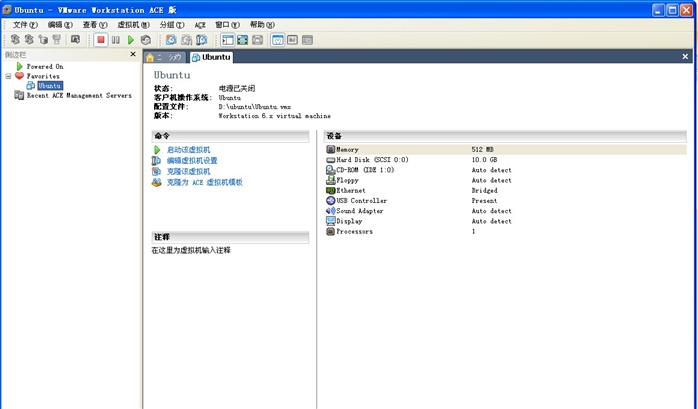Select Favorites in the sidebar tree

click(x=43, y=76)
